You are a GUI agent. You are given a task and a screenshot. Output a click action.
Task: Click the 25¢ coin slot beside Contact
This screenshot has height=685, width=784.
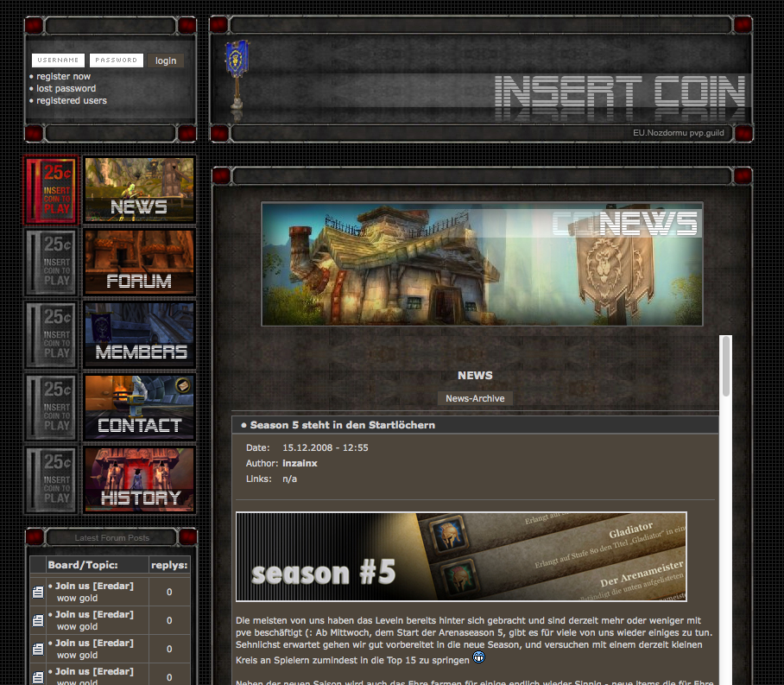(50, 408)
